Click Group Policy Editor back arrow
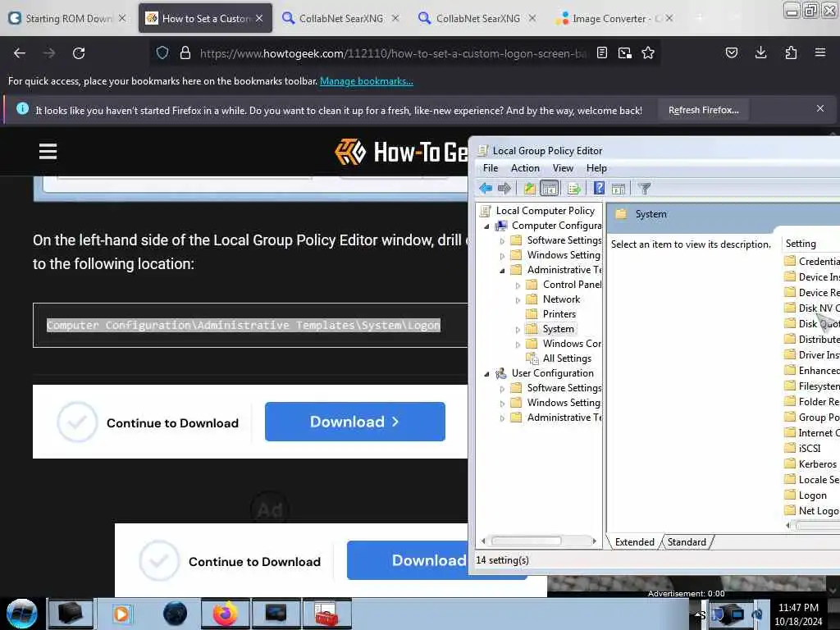840x630 pixels. [486, 189]
